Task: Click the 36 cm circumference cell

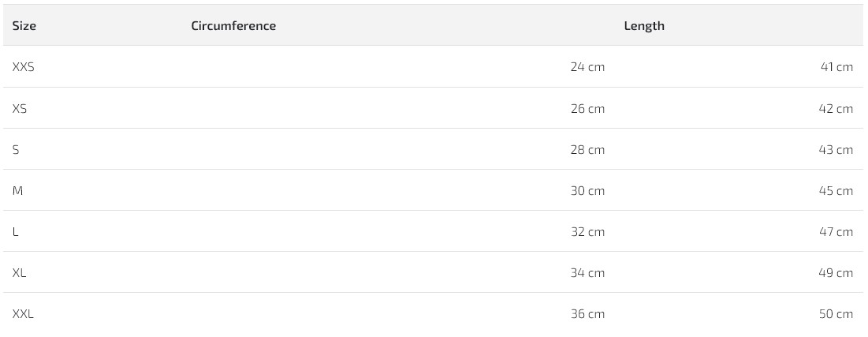Action: pos(587,313)
